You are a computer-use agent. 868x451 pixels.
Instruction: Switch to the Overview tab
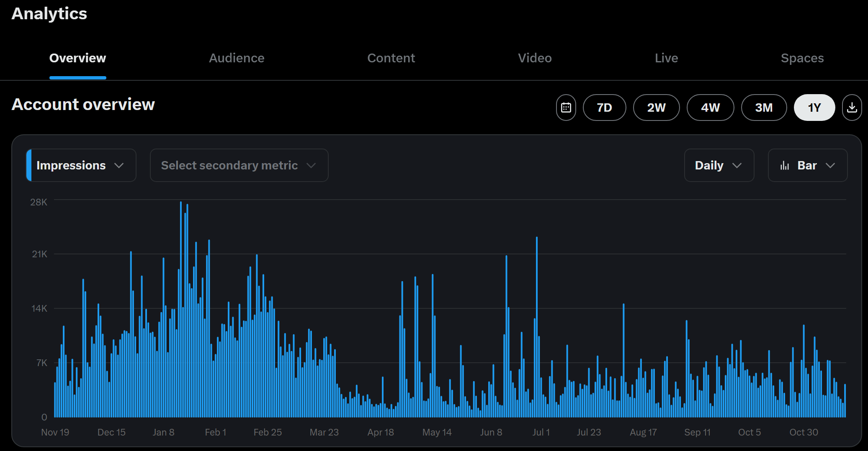[x=78, y=58]
